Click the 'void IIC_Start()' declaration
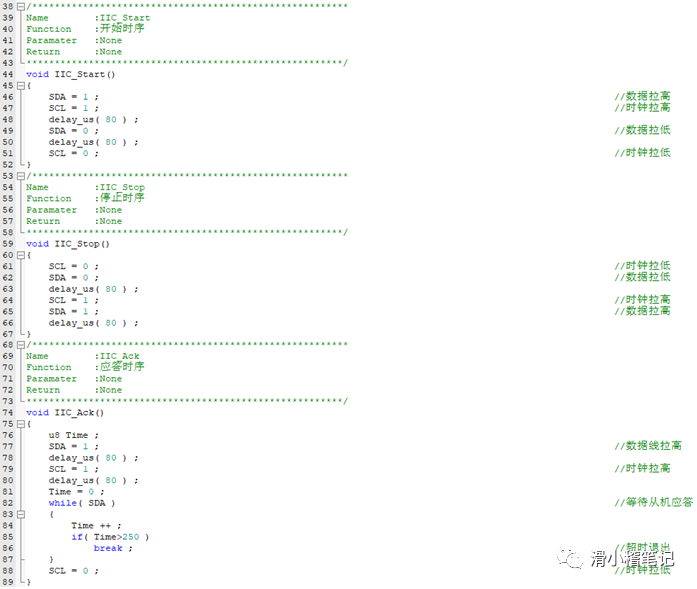This screenshot has width=697, height=589. [71, 74]
